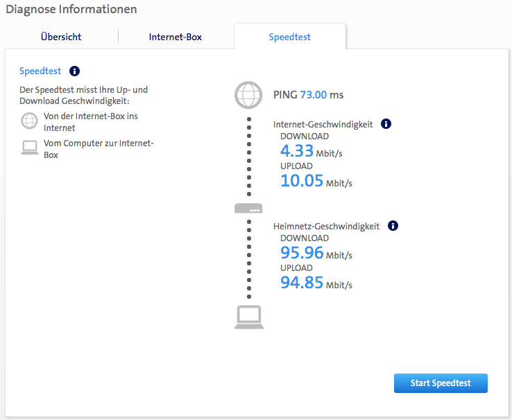Click the Internet-Box router icon in diagram

(248, 208)
